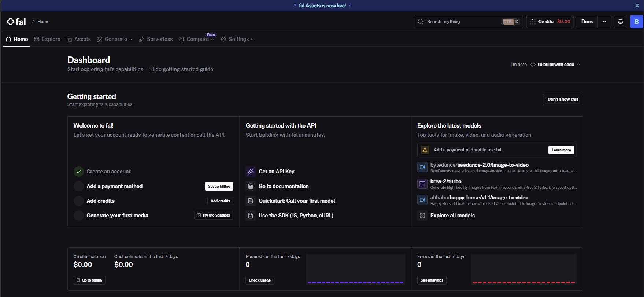The width and height of the screenshot is (644, 297).
Task: Click the Add credits button
Action: point(220,201)
